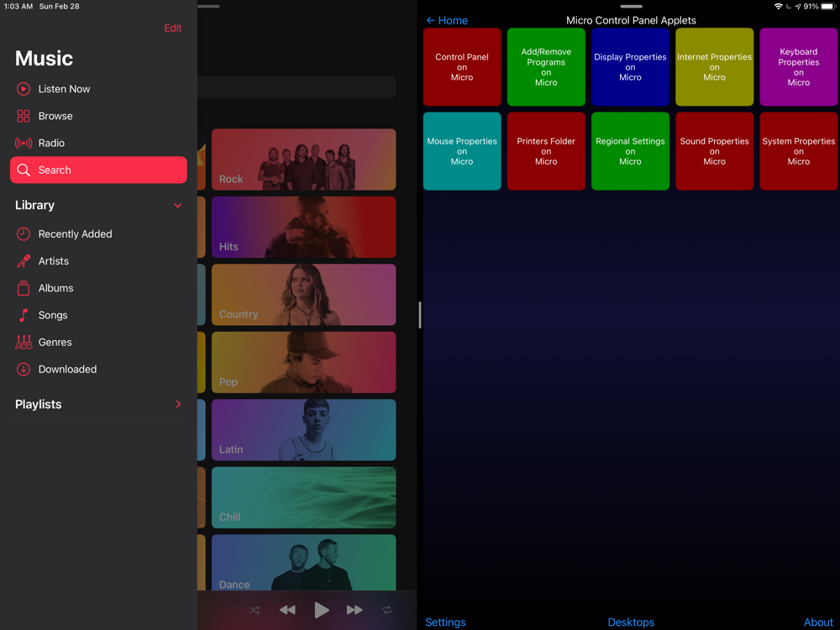Tap the Wi-Fi status icon
840x630 pixels.
pos(779,7)
